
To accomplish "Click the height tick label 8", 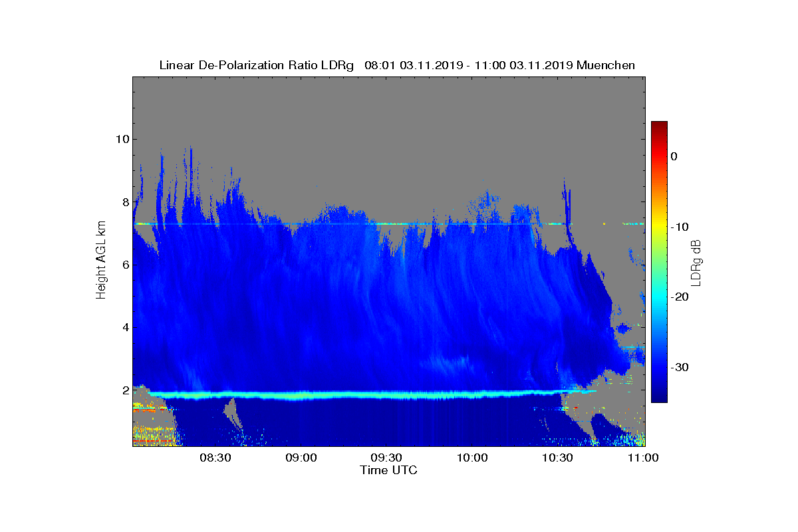I will [125, 202].
